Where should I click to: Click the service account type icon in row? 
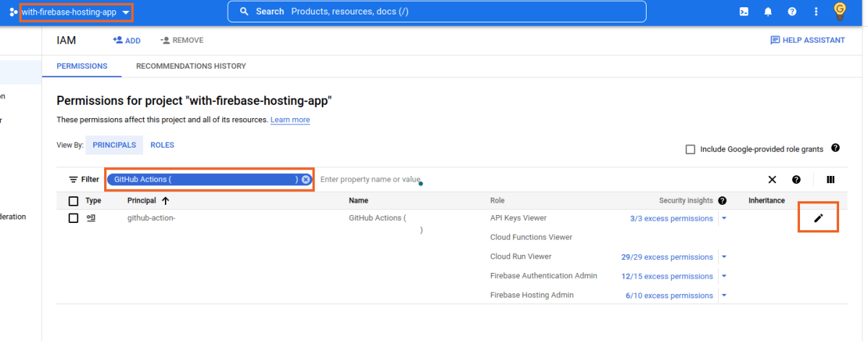click(x=91, y=218)
